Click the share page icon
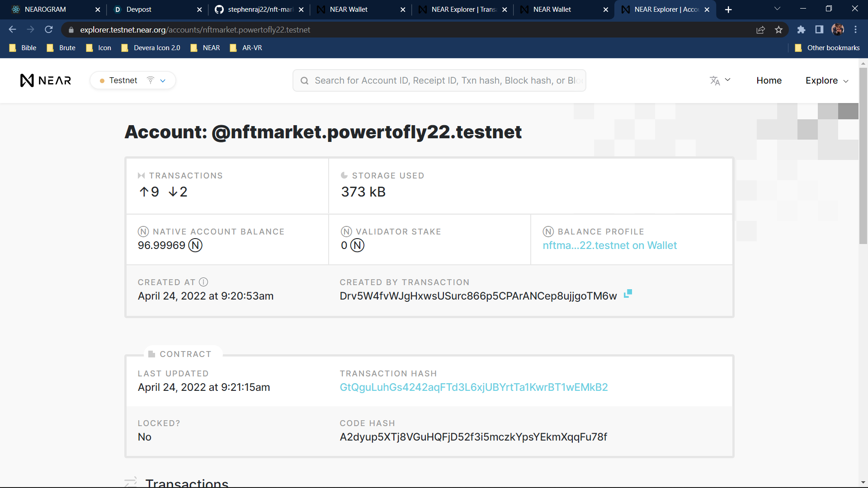868x488 pixels. pos(760,30)
